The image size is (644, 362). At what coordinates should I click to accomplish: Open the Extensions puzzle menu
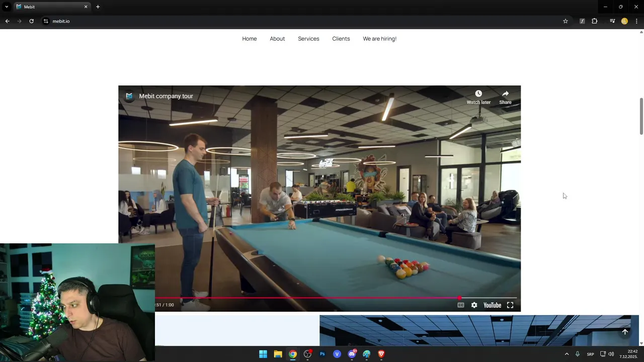click(595, 21)
